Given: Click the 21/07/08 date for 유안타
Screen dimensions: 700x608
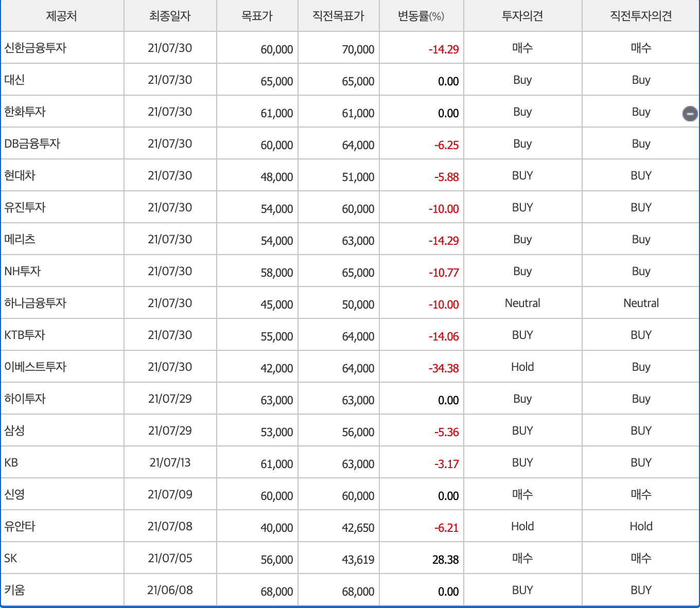Looking at the screenshot, I should pos(170,526).
